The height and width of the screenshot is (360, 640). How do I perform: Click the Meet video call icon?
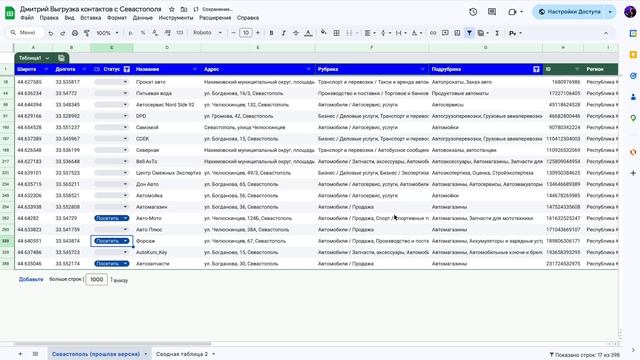512,12
